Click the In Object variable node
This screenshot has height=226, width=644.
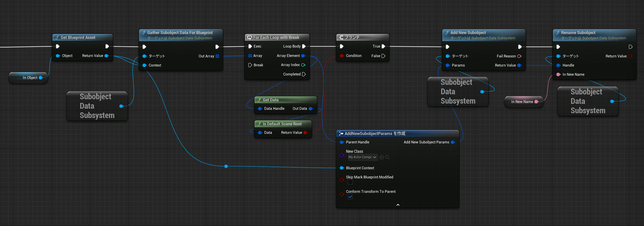[x=28, y=78]
